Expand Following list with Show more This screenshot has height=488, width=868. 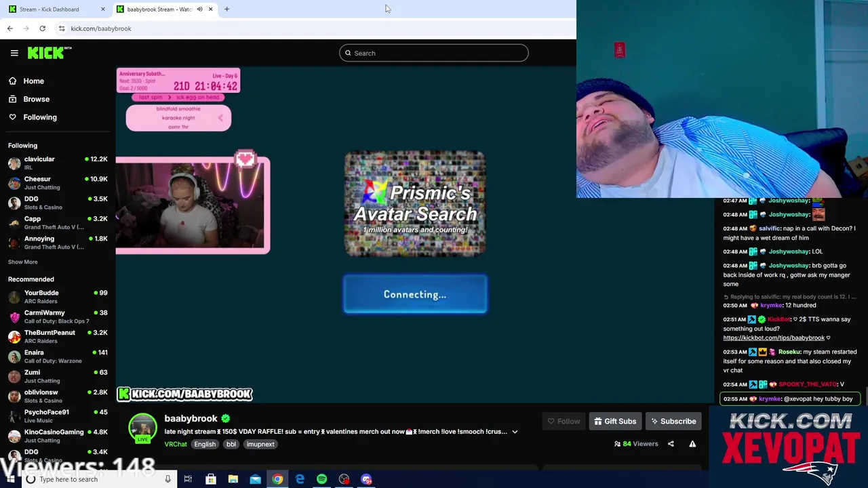point(22,262)
